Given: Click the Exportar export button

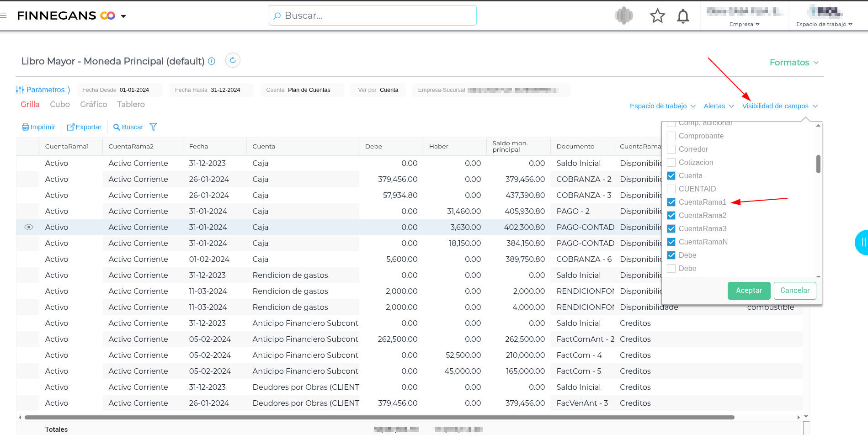Looking at the screenshot, I should [84, 127].
